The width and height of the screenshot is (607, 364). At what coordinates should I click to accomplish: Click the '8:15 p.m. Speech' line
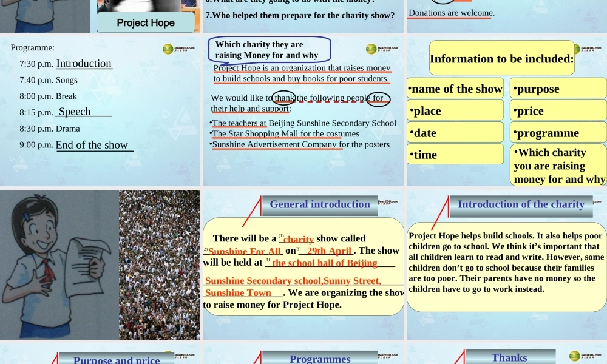(65, 112)
